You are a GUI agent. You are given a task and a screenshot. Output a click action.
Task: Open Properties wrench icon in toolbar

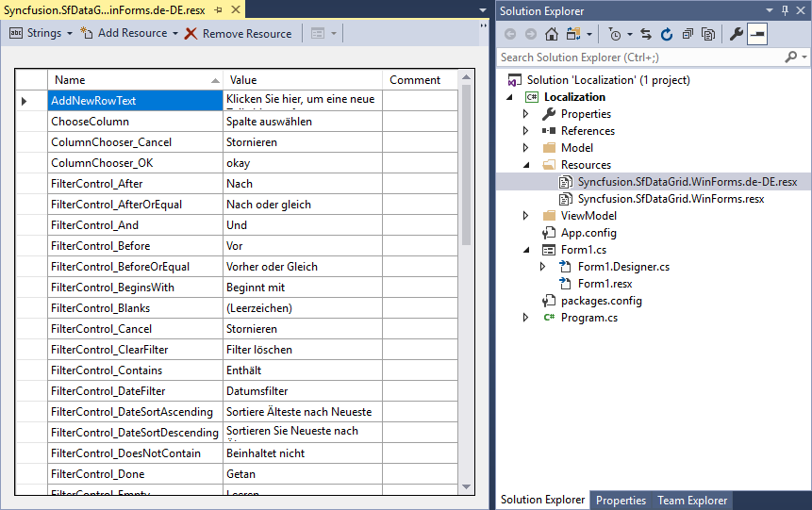click(x=736, y=34)
